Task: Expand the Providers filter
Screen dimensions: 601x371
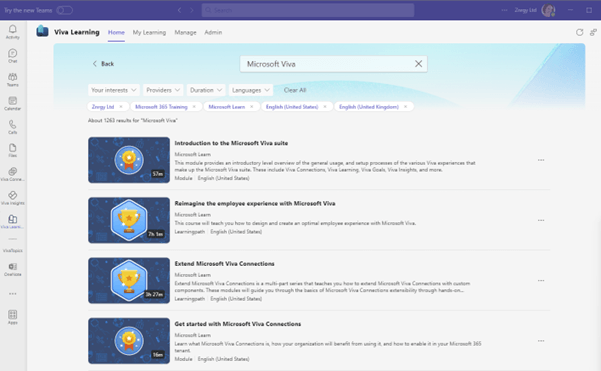Action: coord(163,90)
